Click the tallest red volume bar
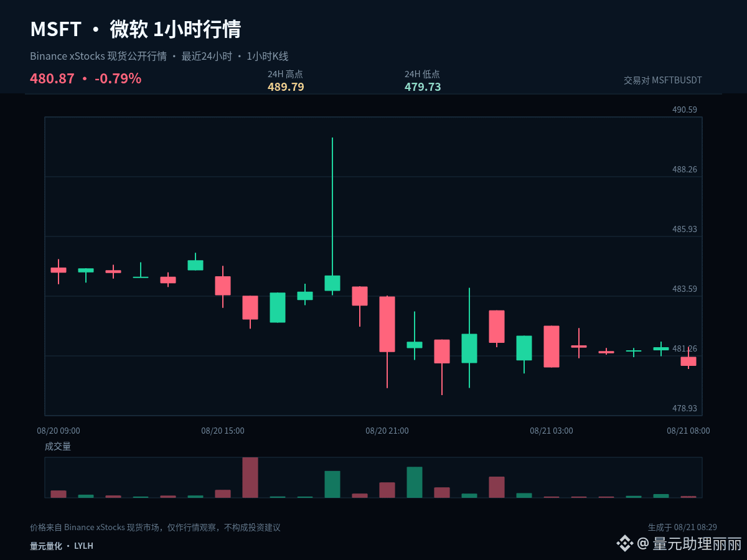Screen dimensions: 747x560 click(250, 477)
